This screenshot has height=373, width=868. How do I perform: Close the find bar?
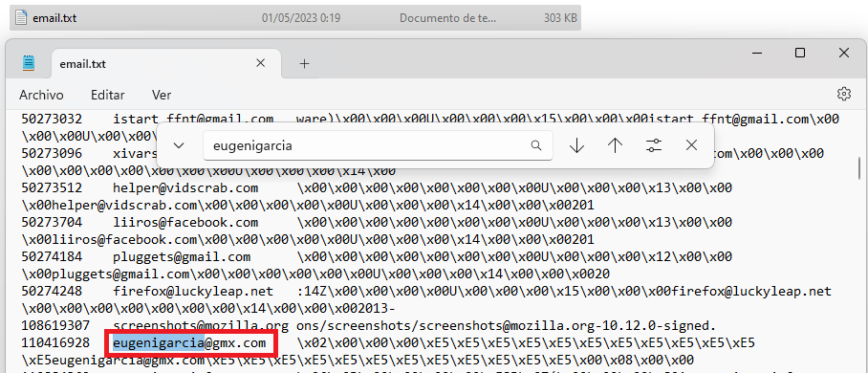[691, 145]
